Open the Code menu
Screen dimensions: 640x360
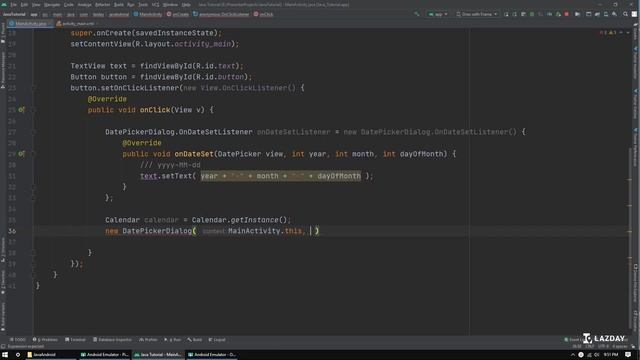coord(69,4)
